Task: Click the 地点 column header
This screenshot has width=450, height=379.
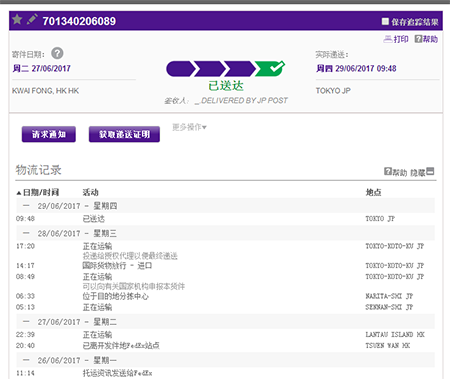Action: 373,192
